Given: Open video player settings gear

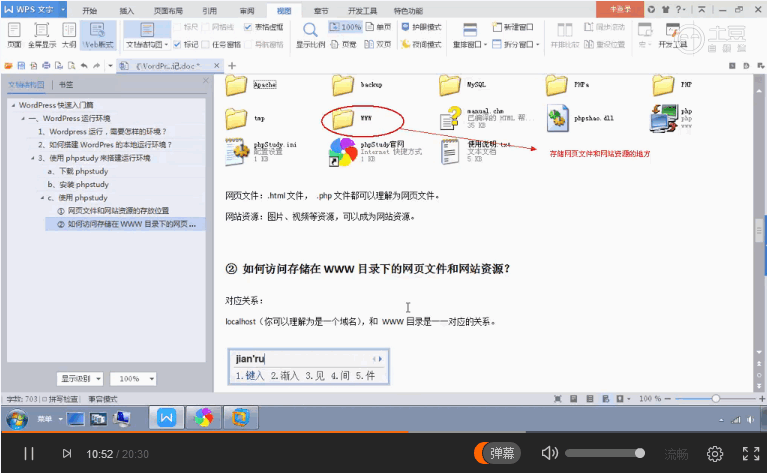Looking at the screenshot, I should 715,454.
